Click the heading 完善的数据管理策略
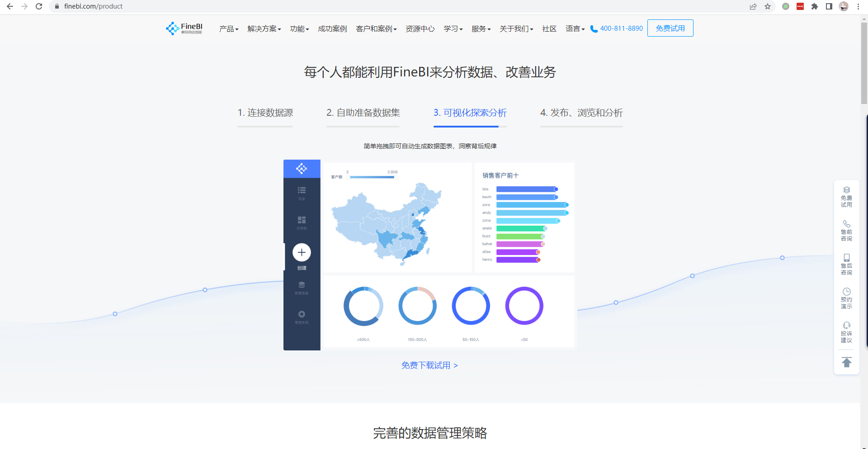This screenshot has height=449, width=868. [430, 433]
